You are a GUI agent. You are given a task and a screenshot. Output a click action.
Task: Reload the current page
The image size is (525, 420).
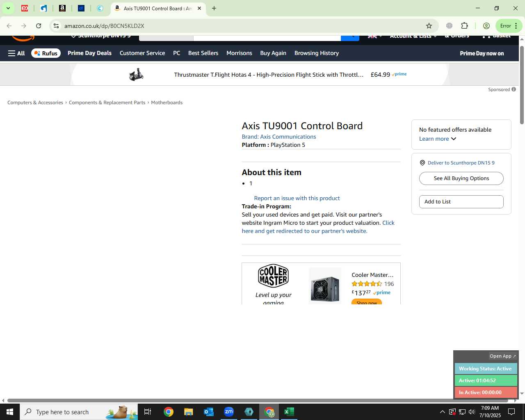39,26
